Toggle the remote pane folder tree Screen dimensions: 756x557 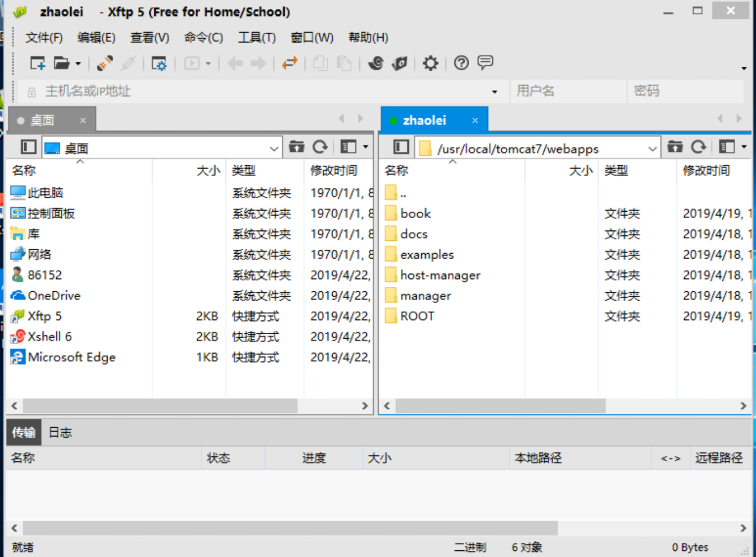(401, 147)
